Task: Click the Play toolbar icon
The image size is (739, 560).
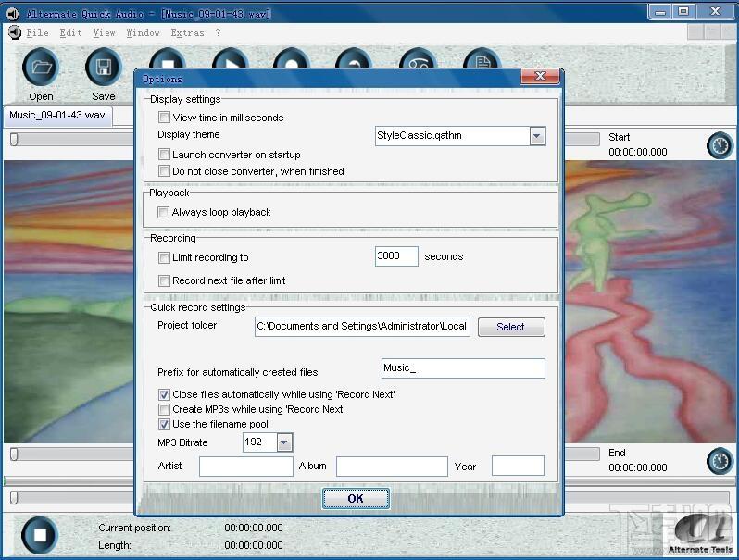Action: click(x=231, y=59)
